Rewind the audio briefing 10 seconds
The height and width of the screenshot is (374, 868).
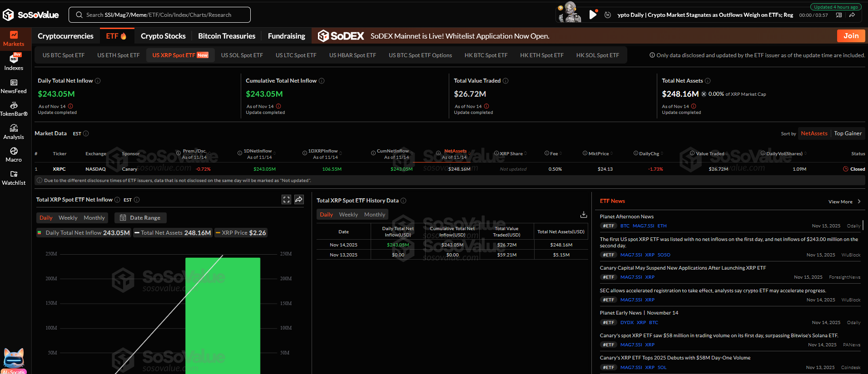tap(608, 15)
